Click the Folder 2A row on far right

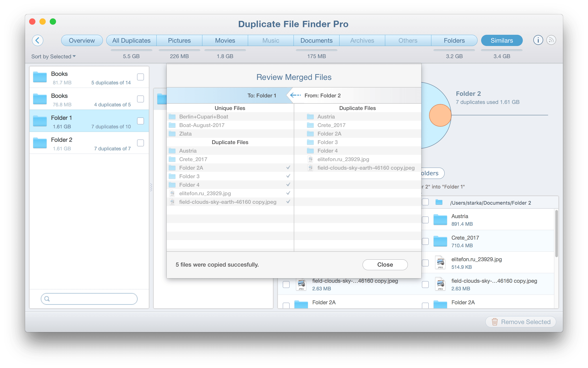[x=488, y=302]
